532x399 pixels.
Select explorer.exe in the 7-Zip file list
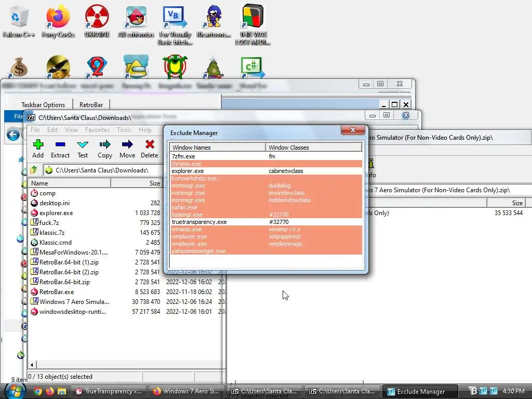(x=52, y=212)
